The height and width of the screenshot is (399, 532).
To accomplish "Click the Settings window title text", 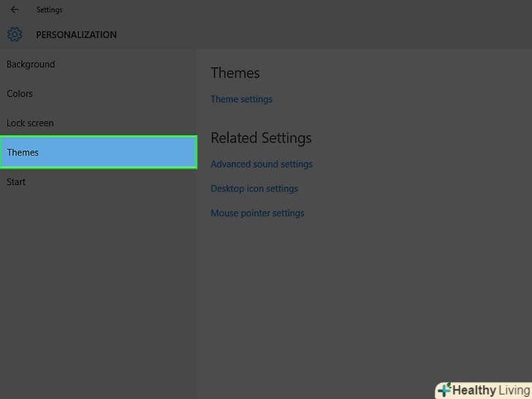I will (50, 10).
